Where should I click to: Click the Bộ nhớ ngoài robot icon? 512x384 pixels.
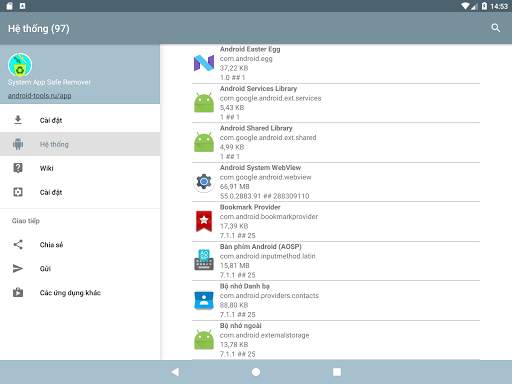204,340
